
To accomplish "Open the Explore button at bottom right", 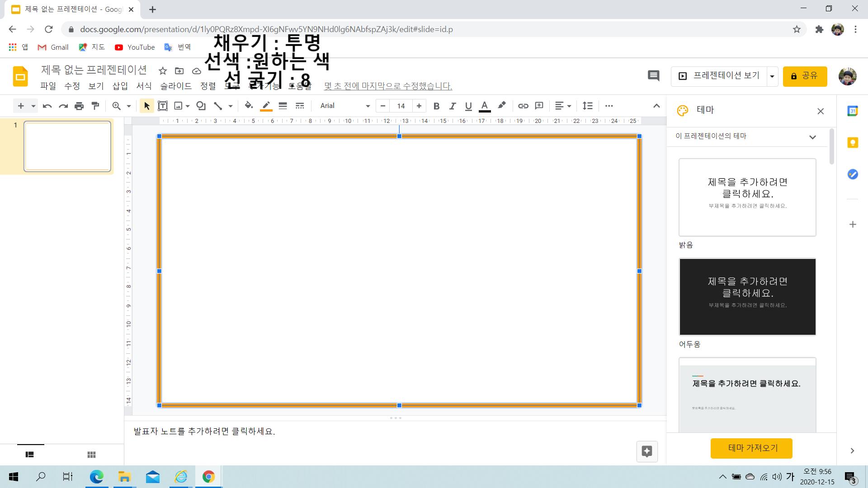I will [646, 451].
